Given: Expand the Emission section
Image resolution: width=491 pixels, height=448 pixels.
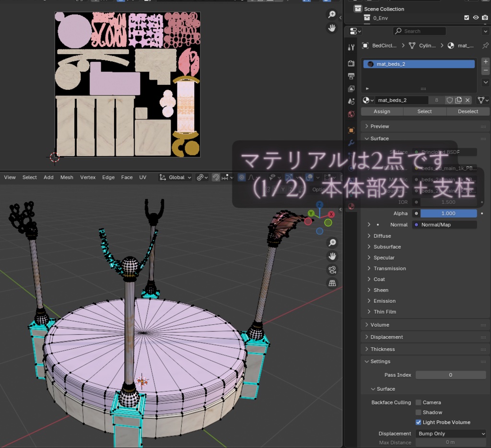Looking at the screenshot, I should point(384,301).
